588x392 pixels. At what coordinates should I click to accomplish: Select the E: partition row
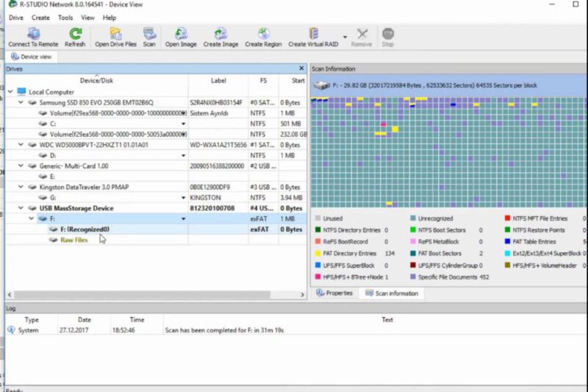coord(156,177)
